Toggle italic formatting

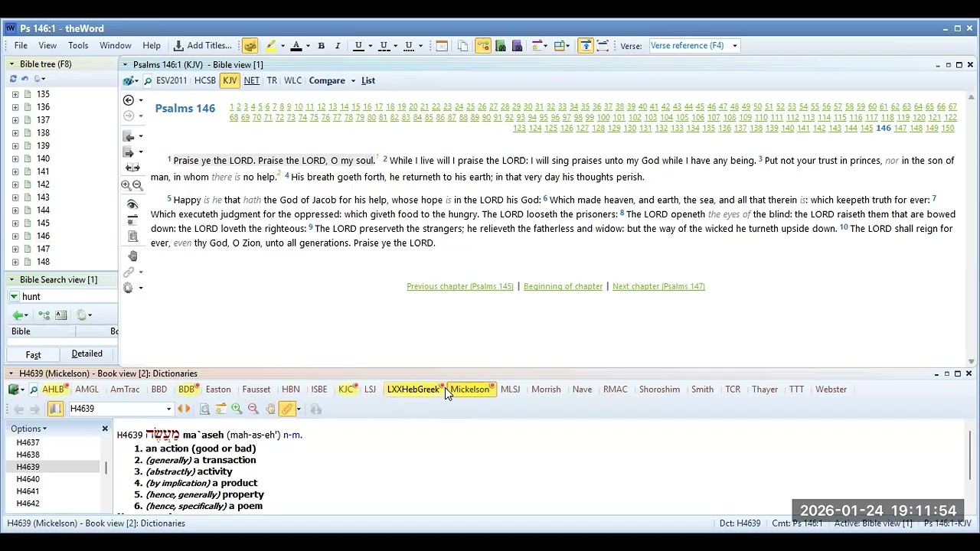337,46
